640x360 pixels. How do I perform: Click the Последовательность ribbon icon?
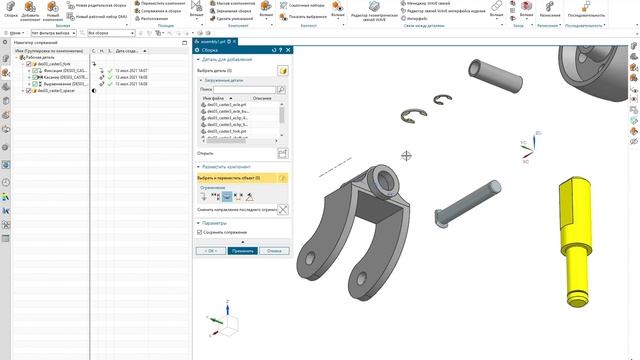pos(586,9)
